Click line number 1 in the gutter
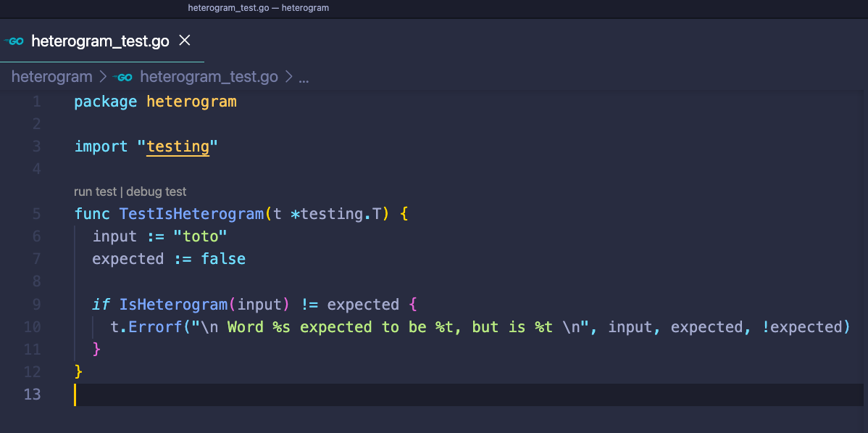The image size is (868, 433). coord(36,102)
